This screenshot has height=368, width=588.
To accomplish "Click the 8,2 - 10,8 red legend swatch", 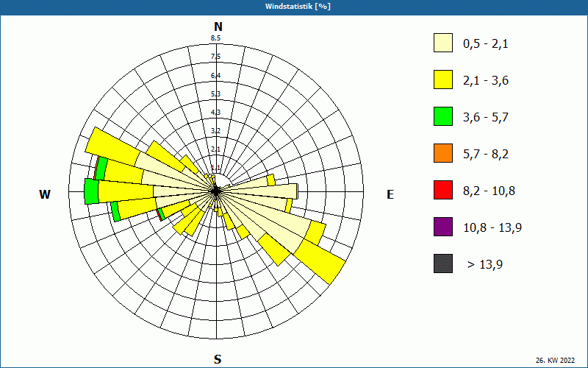I will (x=443, y=190).
